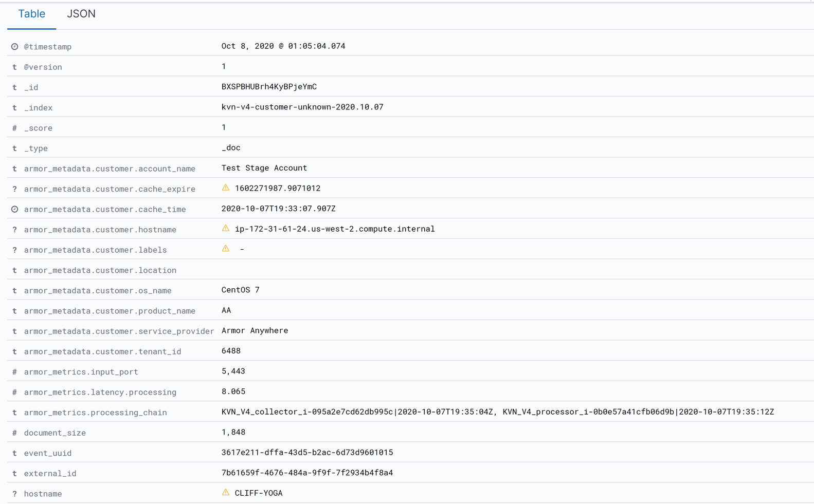Click warning triangle next to cache_expire value
This screenshot has width=814, height=504.
226,188
